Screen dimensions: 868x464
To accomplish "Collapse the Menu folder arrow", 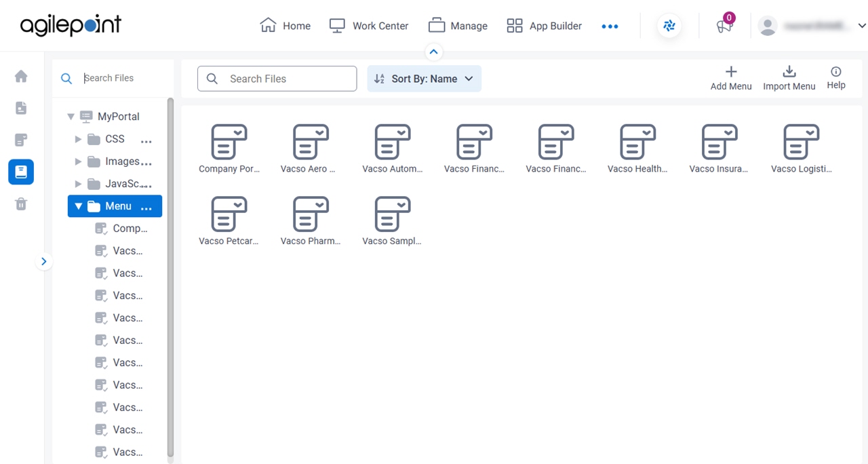I will pyautogui.click(x=79, y=206).
